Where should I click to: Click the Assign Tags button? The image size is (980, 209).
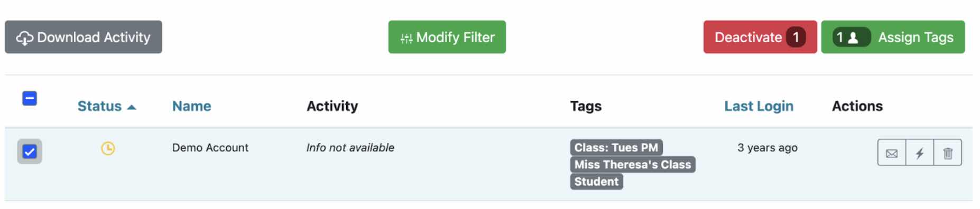click(x=893, y=37)
